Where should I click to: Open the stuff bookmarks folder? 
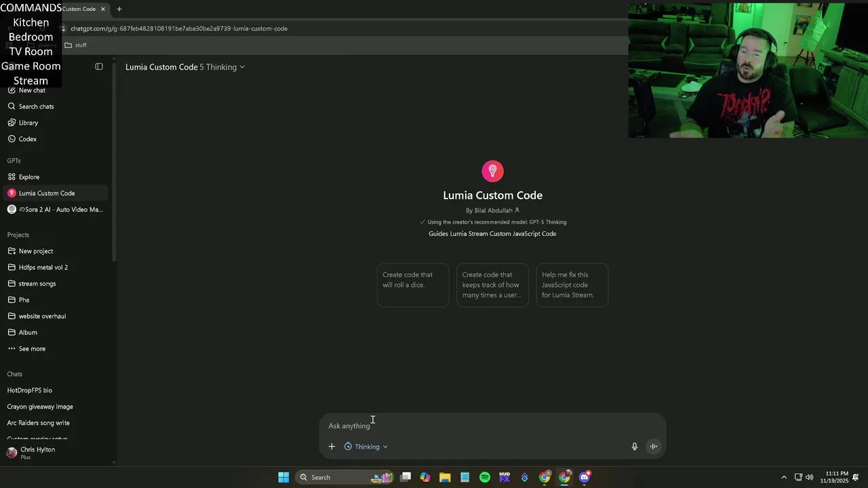click(75, 45)
